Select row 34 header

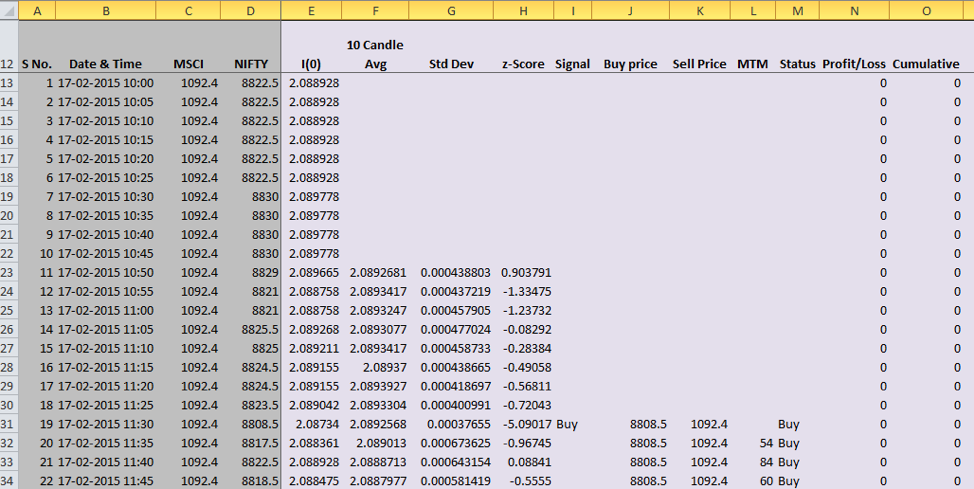(9, 481)
